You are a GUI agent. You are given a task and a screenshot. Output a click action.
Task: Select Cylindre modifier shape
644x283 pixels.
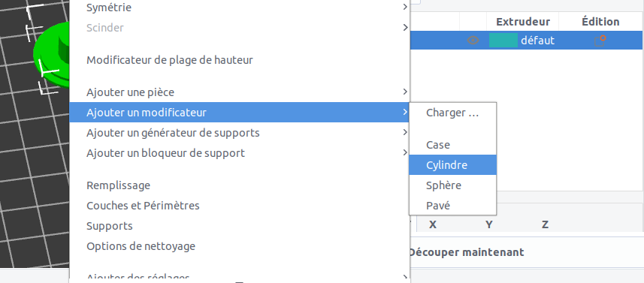(x=452, y=165)
